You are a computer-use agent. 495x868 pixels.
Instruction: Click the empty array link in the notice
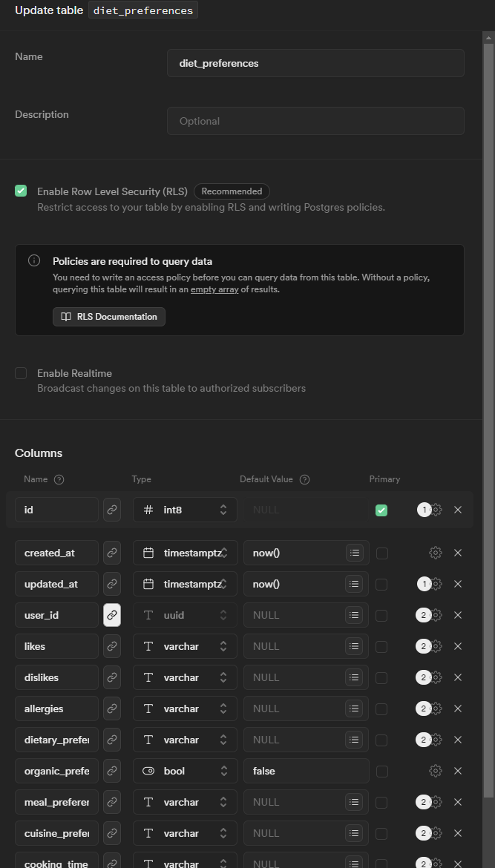214,288
